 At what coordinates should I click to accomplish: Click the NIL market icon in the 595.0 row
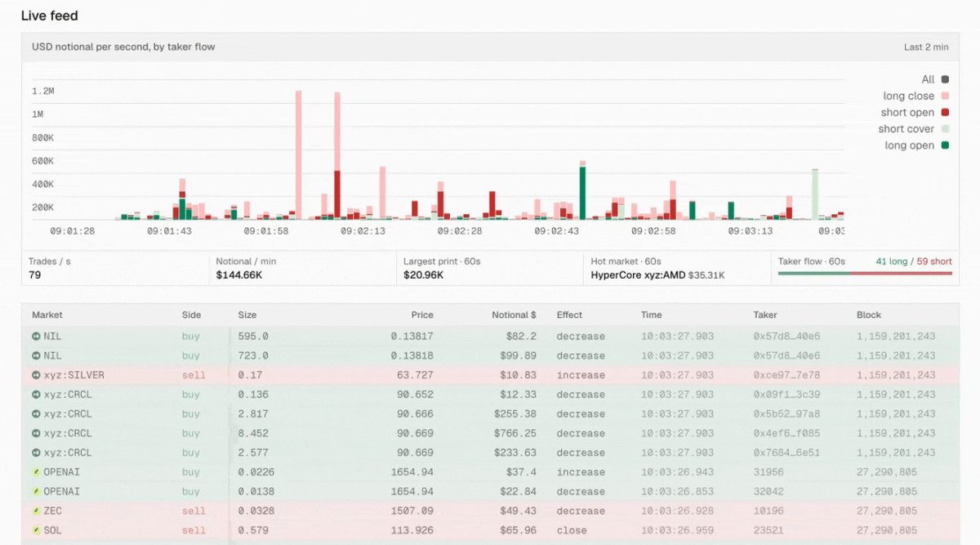pyautogui.click(x=36, y=336)
